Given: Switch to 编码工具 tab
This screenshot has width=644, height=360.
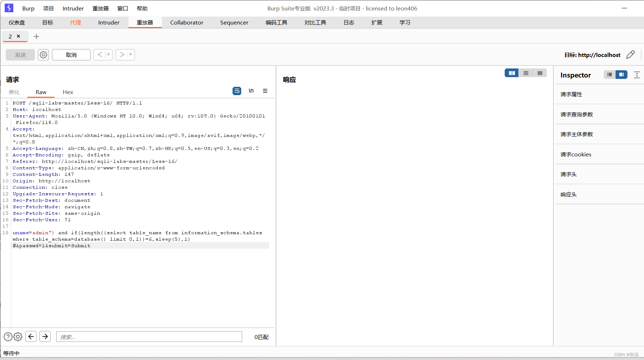Looking at the screenshot, I should [x=276, y=22].
